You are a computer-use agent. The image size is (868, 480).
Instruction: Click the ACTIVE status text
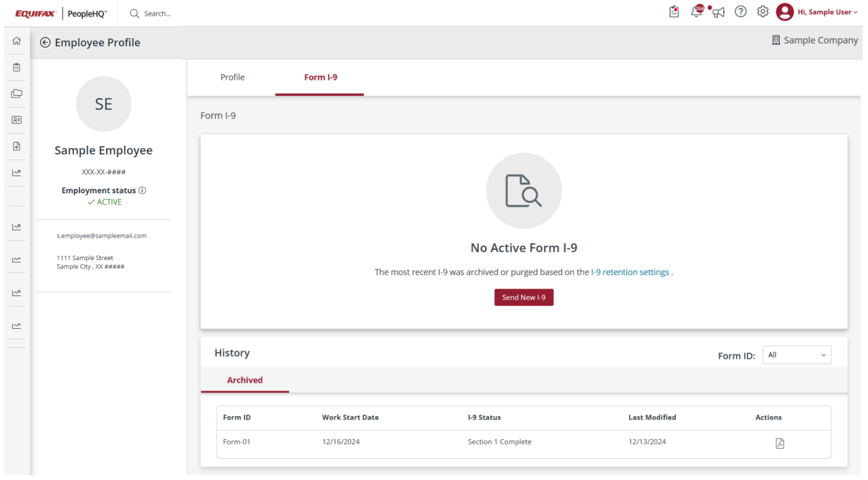(x=110, y=202)
